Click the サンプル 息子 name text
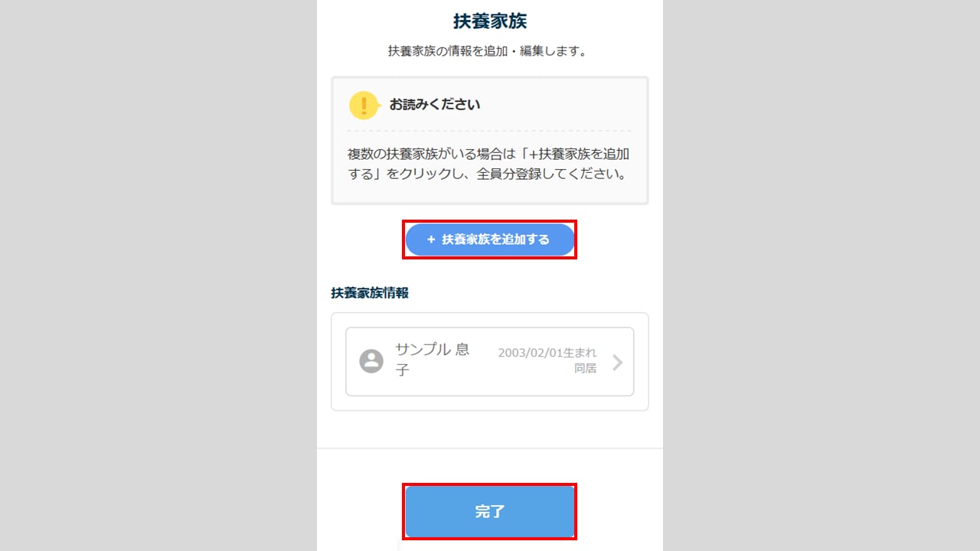Screen dimensions: 980x551 pos(433,360)
